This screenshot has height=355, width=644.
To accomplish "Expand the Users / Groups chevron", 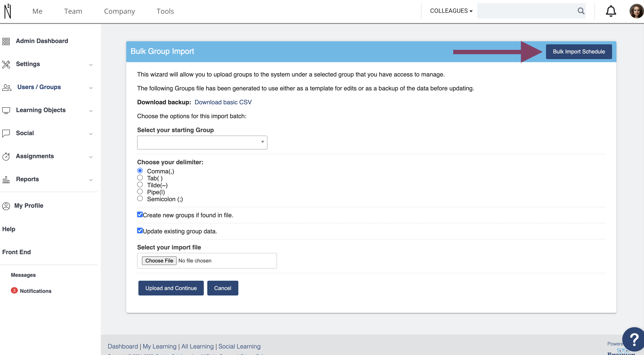I will [91, 88].
